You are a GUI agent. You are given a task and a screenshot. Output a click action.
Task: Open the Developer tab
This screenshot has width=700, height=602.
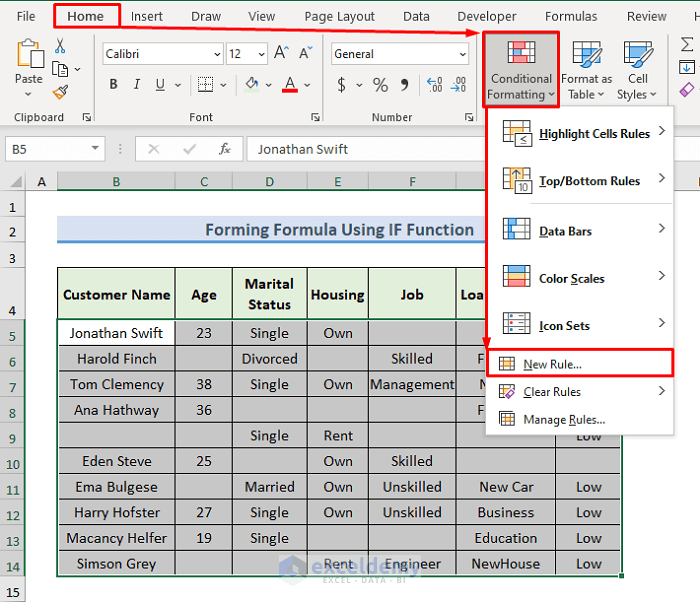coord(487,16)
